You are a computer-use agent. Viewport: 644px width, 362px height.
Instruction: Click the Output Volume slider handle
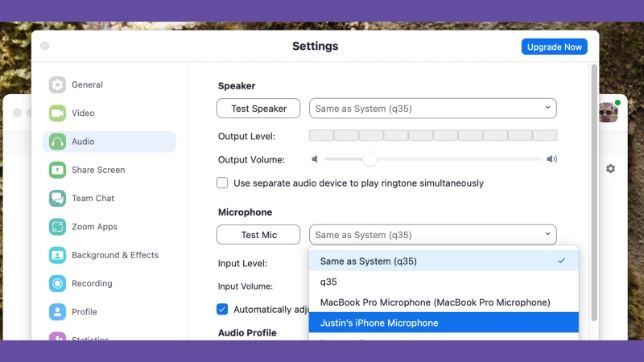(x=369, y=159)
